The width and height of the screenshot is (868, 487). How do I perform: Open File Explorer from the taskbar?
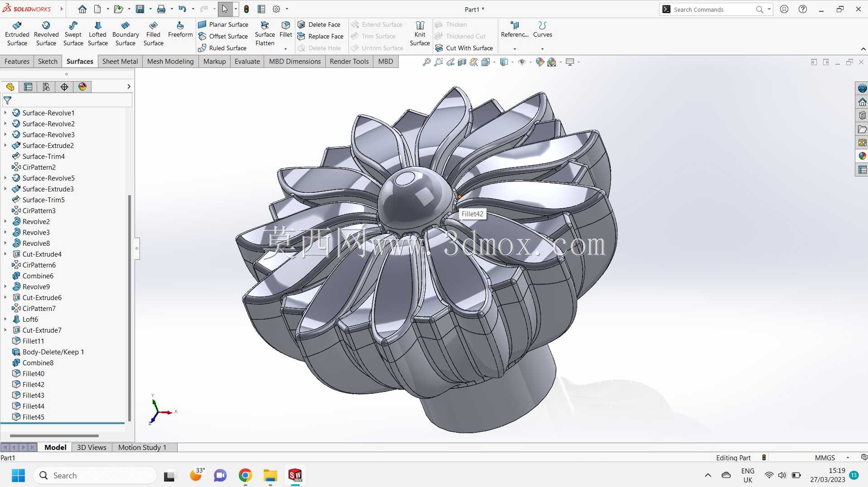[270, 475]
